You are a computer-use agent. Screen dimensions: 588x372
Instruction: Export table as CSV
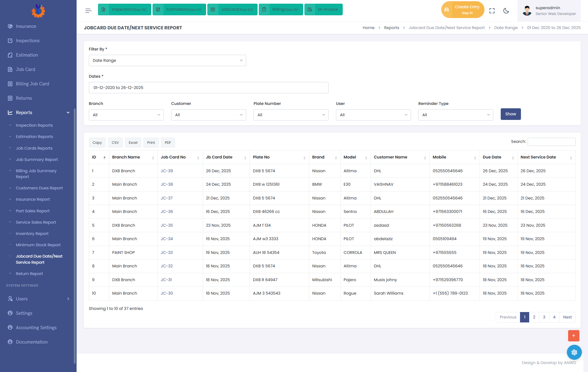click(115, 143)
